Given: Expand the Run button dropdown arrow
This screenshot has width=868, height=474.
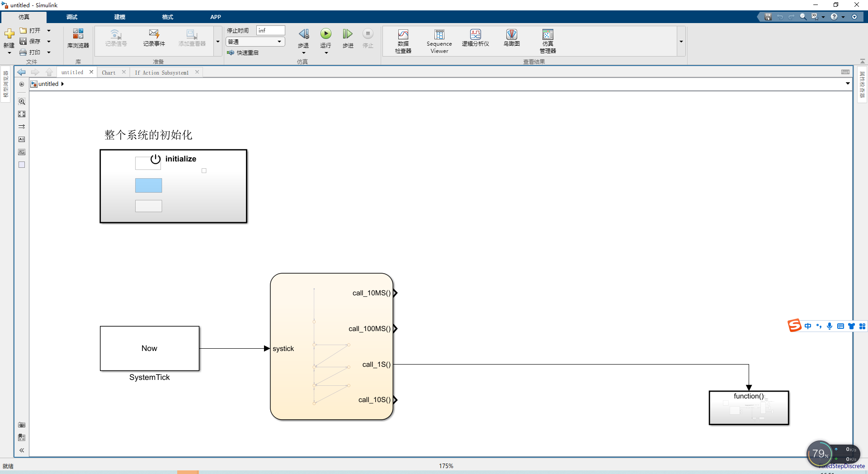Looking at the screenshot, I should (326, 53).
